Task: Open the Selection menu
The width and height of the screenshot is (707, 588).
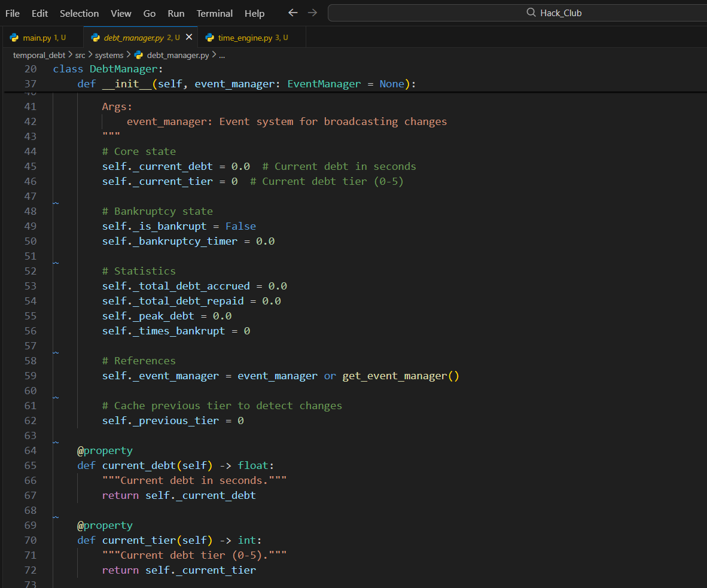Action: pyautogui.click(x=79, y=13)
